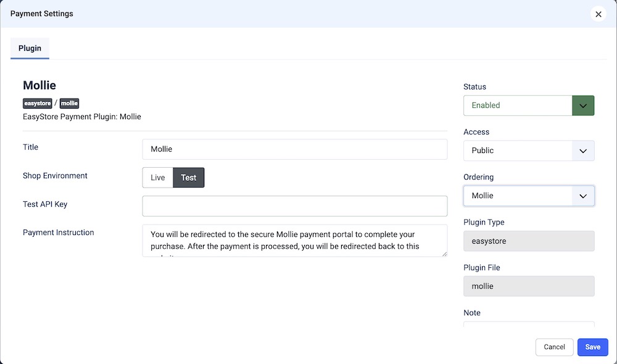This screenshot has width=617, height=364.
Task: Expand the Ordering dropdown showing Mollie
Action: [x=518, y=196]
